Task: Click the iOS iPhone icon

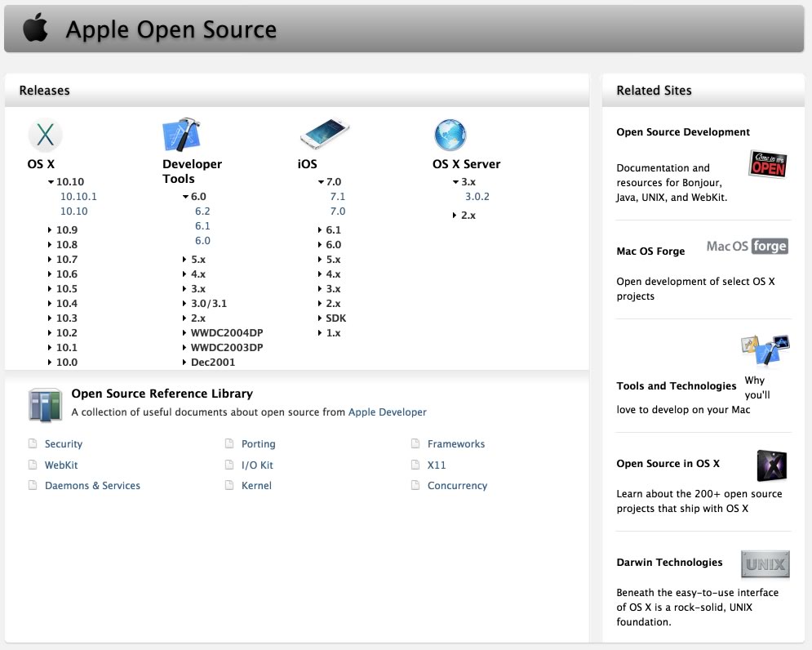Action: click(324, 133)
